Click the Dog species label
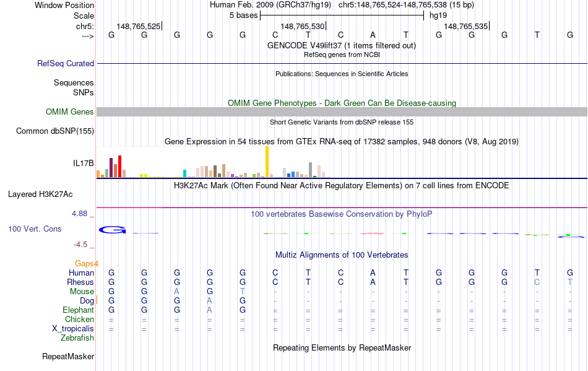 tap(87, 301)
